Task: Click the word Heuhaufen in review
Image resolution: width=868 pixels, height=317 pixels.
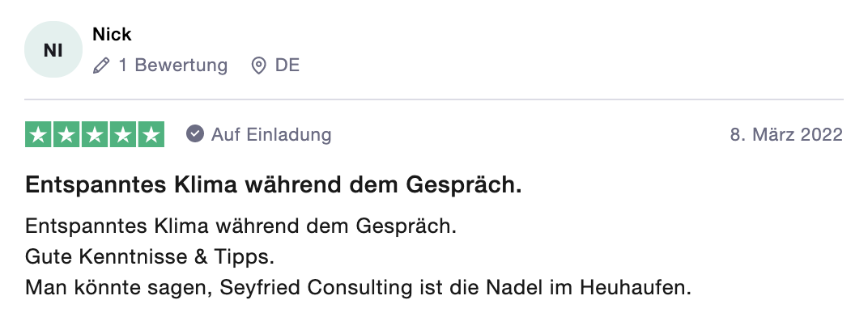Action: click(636, 288)
